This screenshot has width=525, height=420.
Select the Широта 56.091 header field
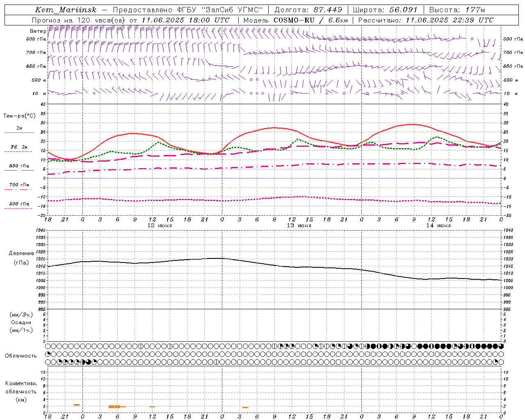pos(385,10)
